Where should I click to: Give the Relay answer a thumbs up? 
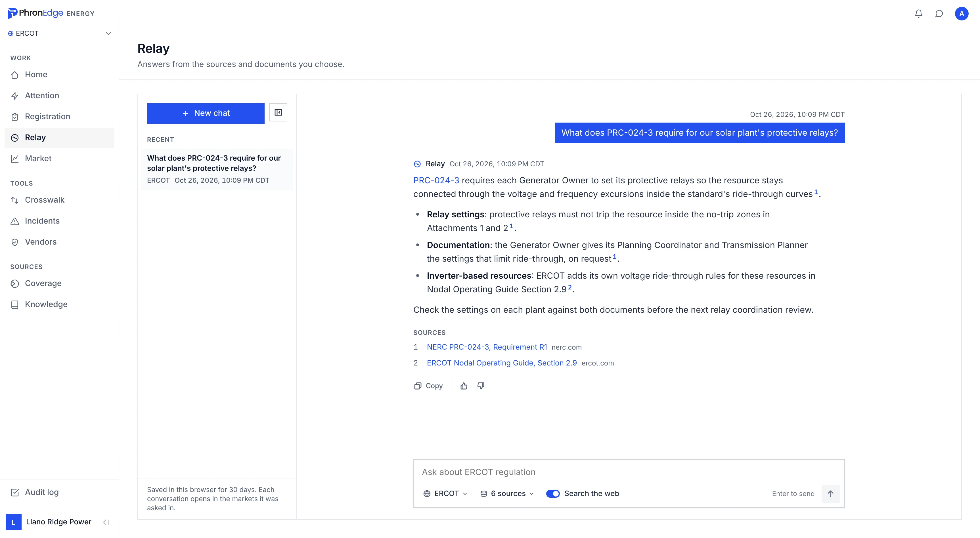(x=464, y=386)
